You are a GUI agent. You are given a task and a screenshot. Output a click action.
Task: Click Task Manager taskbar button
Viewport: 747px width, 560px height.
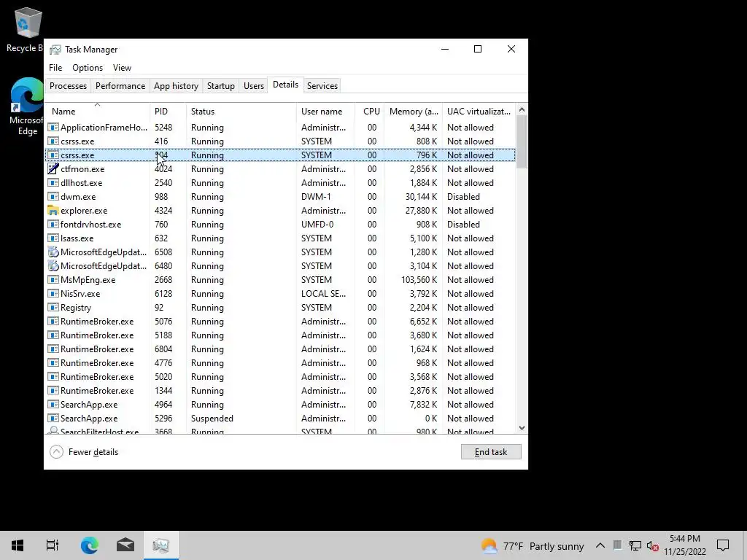pyautogui.click(x=161, y=545)
